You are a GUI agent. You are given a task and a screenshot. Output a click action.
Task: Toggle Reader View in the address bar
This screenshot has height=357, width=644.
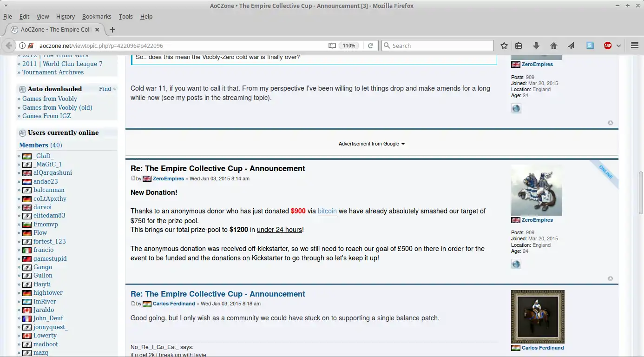[332, 46]
